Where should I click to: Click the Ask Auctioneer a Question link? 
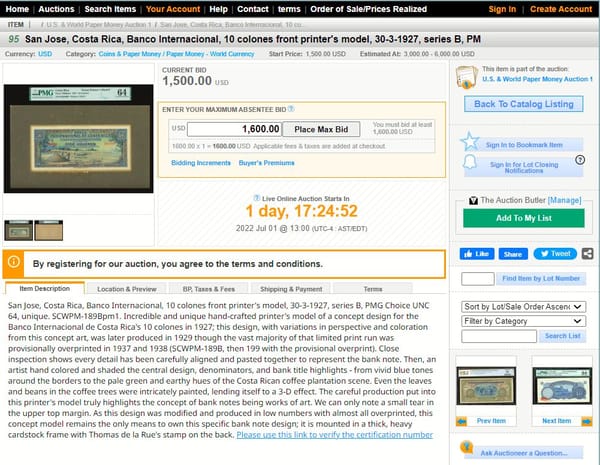[524, 453]
